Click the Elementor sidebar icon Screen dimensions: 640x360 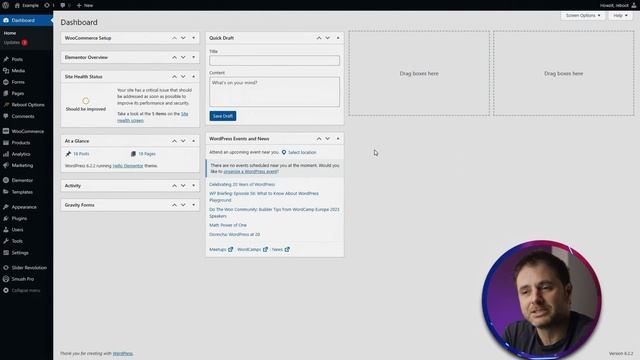click(x=6, y=180)
